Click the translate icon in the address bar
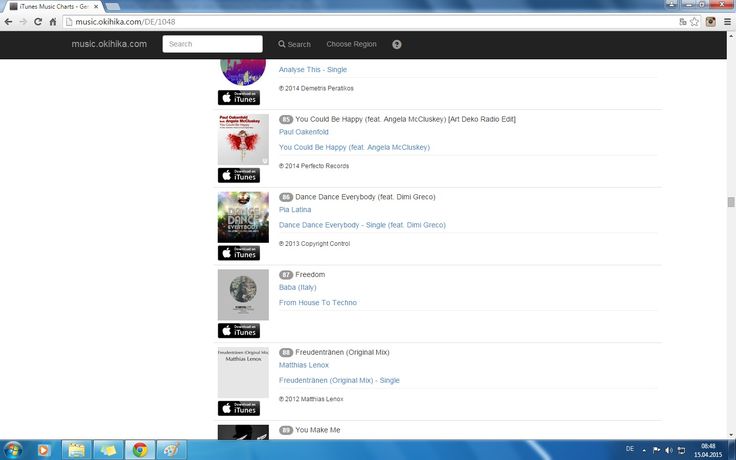The width and height of the screenshot is (736, 460). [683, 22]
